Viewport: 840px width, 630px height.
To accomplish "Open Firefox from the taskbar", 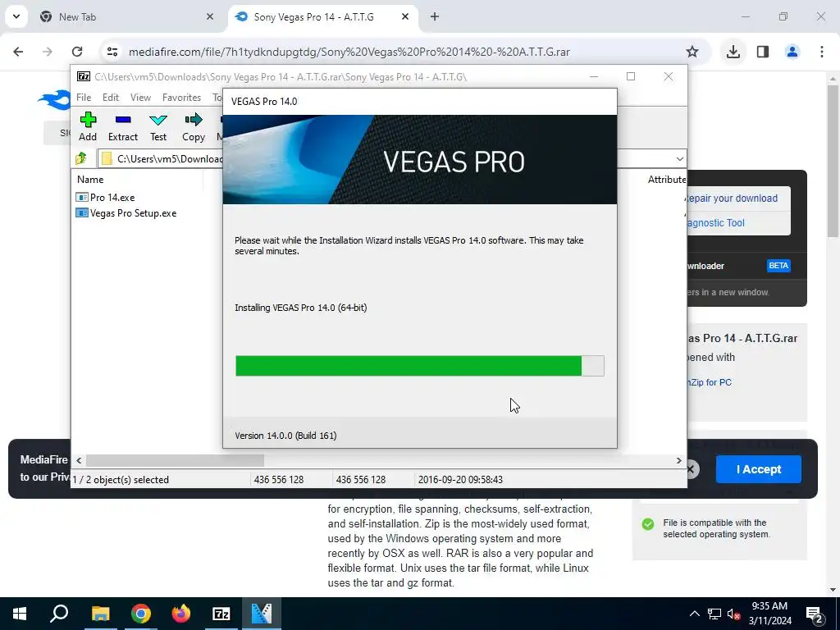I will (181, 614).
